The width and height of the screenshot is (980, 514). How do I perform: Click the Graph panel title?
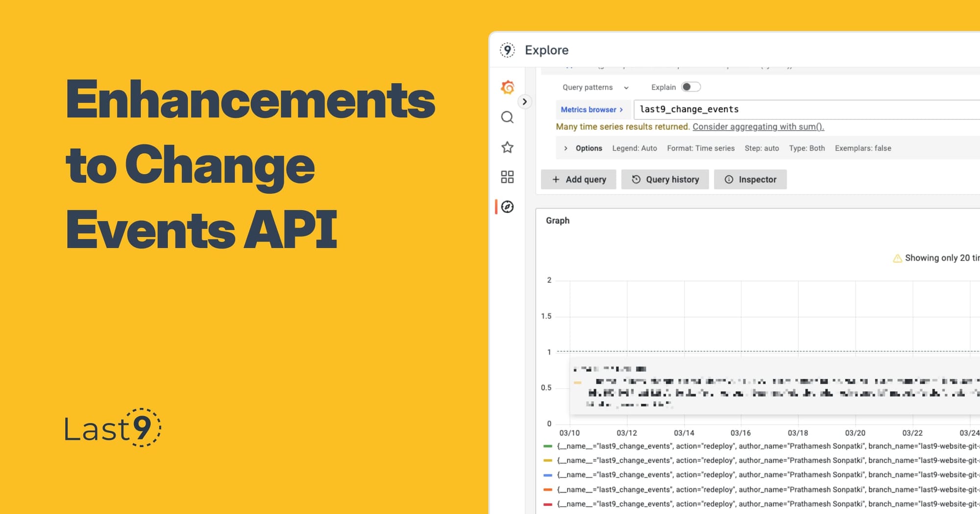pyautogui.click(x=558, y=221)
